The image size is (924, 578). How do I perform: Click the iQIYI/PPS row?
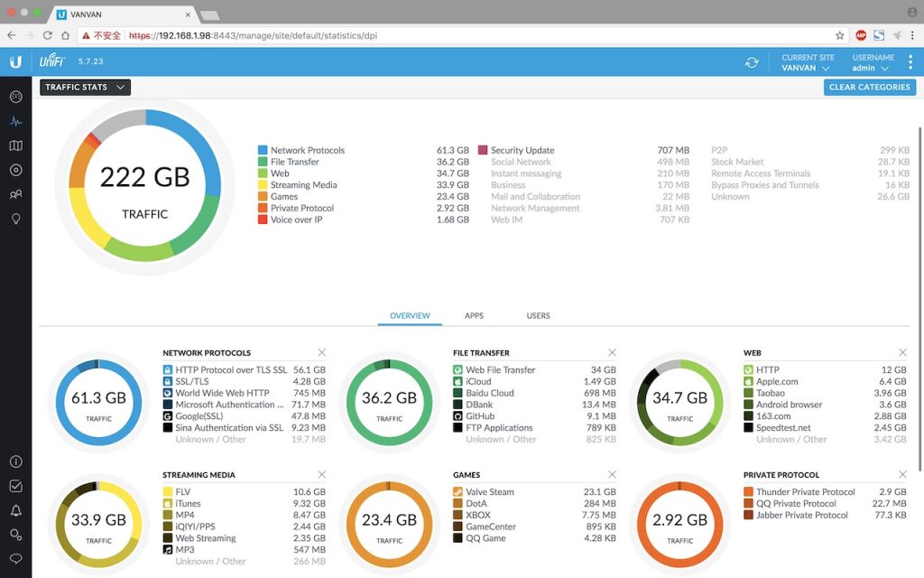244,527
